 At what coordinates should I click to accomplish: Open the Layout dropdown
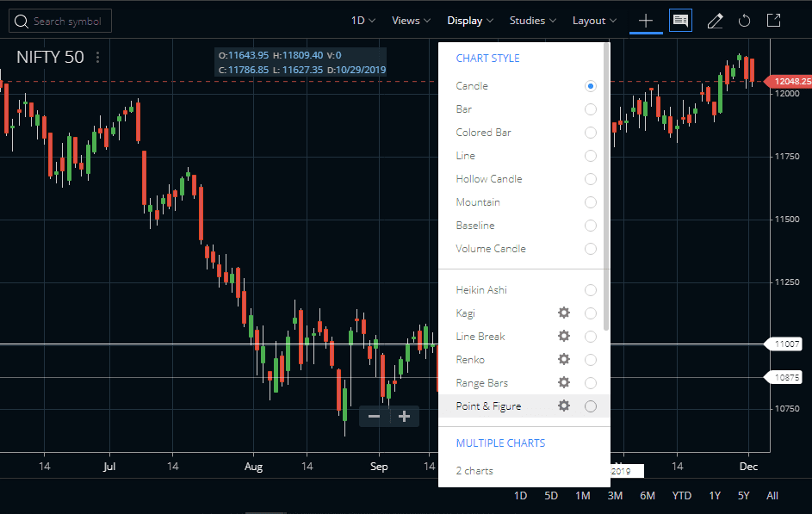(594, 21)
